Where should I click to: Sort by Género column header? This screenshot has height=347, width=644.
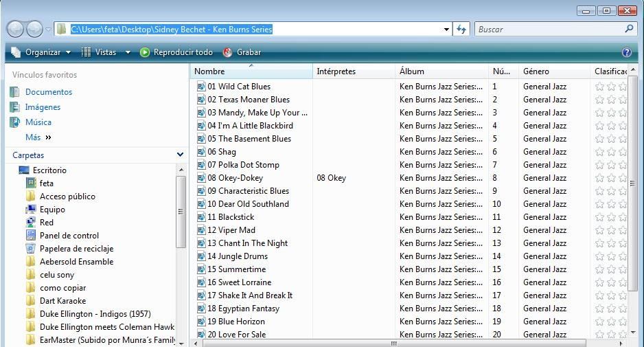pyautogui.click(x=554, y=71)
